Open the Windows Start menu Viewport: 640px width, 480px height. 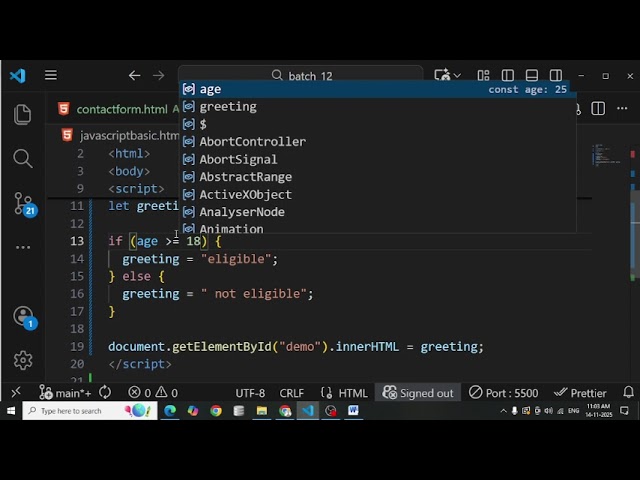click(x=11, y=411)
